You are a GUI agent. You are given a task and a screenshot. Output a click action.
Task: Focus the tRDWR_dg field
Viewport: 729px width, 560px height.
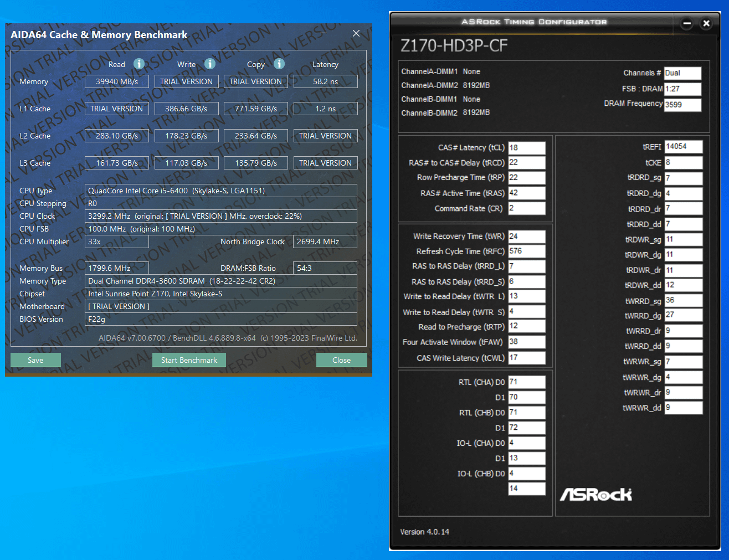click(x=684, y=255)
